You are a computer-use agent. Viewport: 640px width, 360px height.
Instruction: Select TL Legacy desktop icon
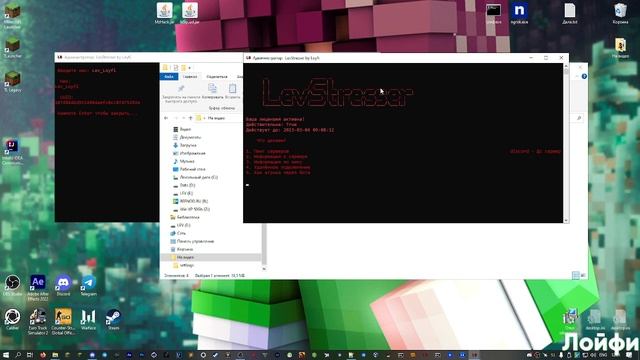click(x=12, y=82)
